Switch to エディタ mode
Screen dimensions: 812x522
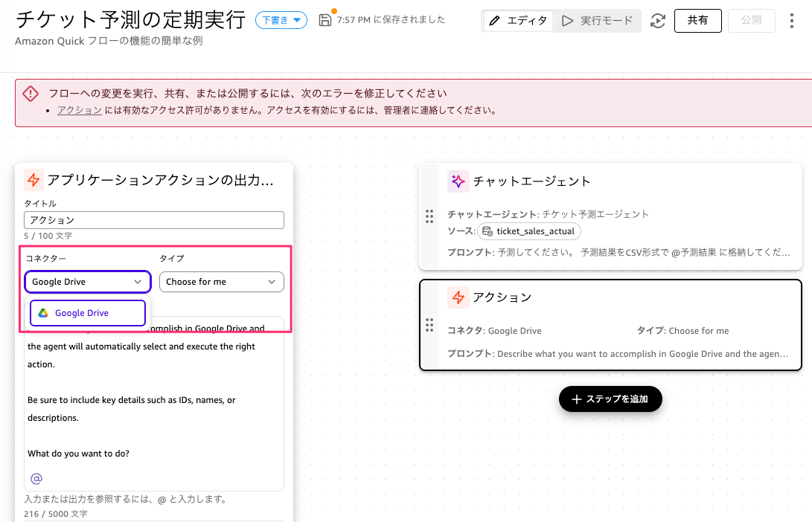(x=518, y=21)
